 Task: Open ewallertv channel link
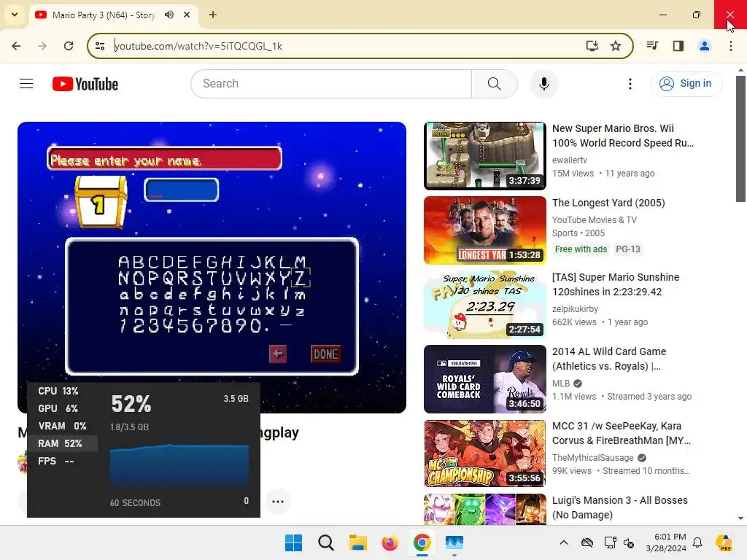tap(569, 160)
